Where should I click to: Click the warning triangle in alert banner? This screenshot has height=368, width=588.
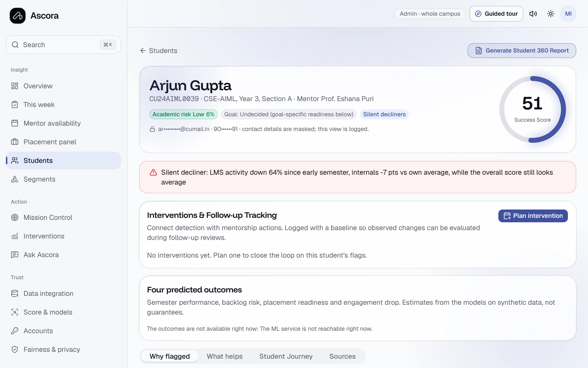(x=153, y=172)
